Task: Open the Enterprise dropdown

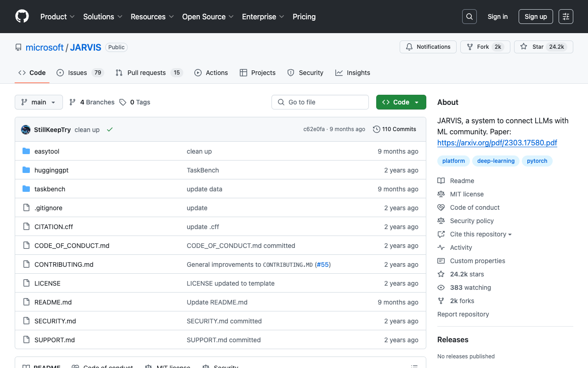Action: [x=263, y=17]
